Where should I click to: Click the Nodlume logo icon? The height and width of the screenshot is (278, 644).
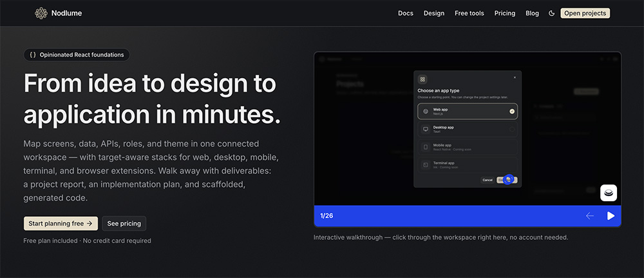[x=41, y=13]
